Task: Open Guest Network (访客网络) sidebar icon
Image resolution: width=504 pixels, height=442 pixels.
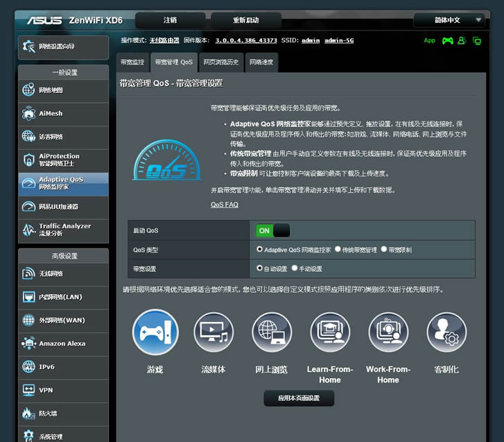Action: pyautogui.click(x=28, y=137)
